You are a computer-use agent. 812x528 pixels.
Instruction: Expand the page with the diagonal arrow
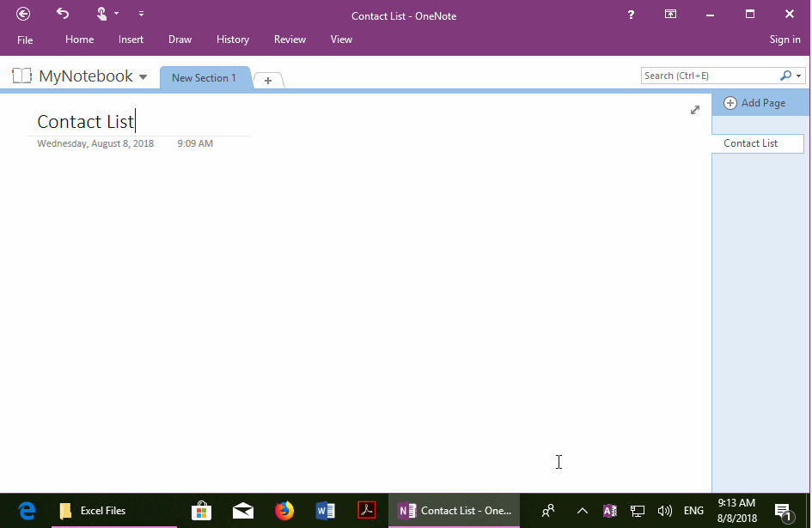pyautogui.click(x=695, y=110)
